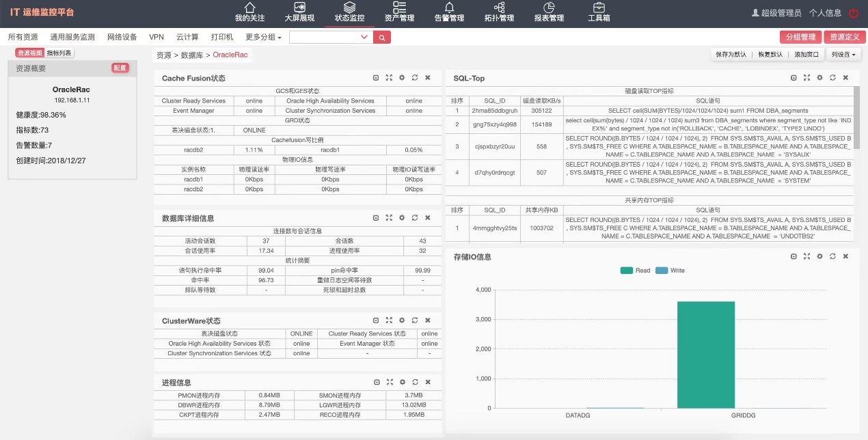Open the 拓扑管理 menu item
Screen dimensions: 868x440
(499, 12)
